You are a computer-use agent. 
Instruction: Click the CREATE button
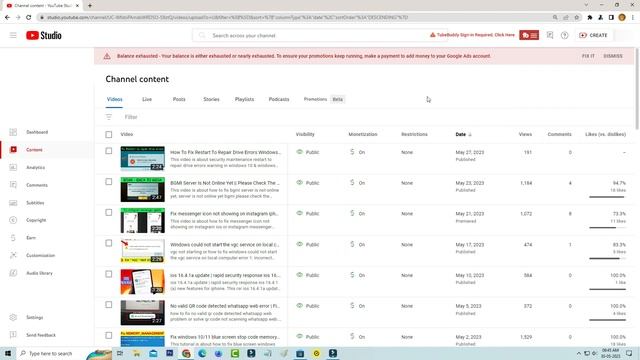[593, 36]
